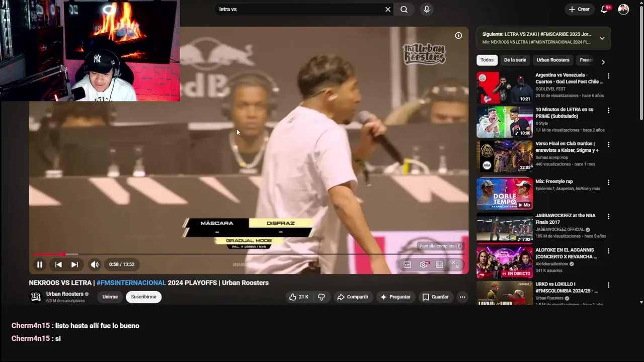Viewport: 644px width, 362px height.
Task: Select the De la serie chip
Action: tap(515, 60)
